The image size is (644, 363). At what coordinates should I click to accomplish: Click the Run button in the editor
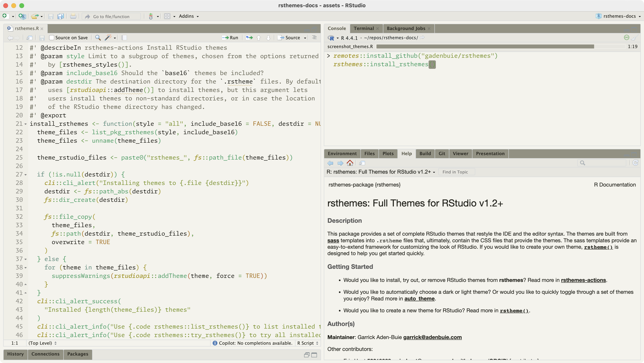tap(230, 37)
